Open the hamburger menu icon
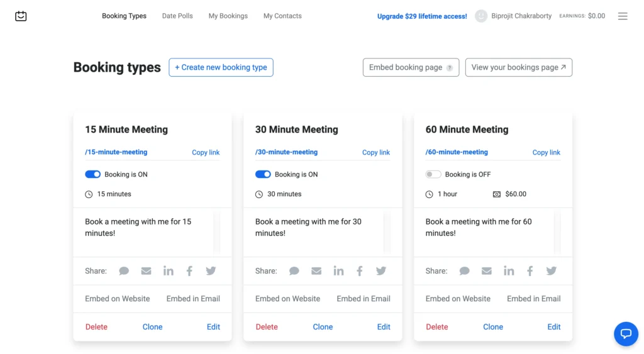 [623, 16]
